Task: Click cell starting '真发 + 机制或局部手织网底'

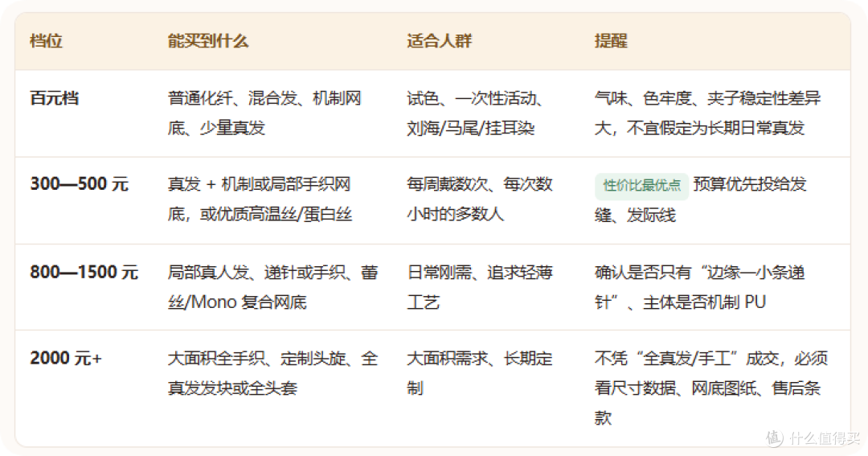Action: 260,199
